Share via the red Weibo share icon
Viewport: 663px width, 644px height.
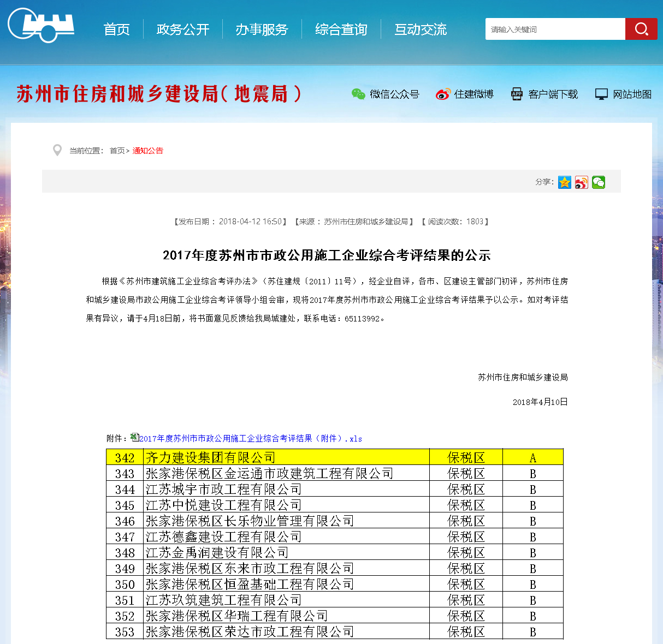coord(582,182)
